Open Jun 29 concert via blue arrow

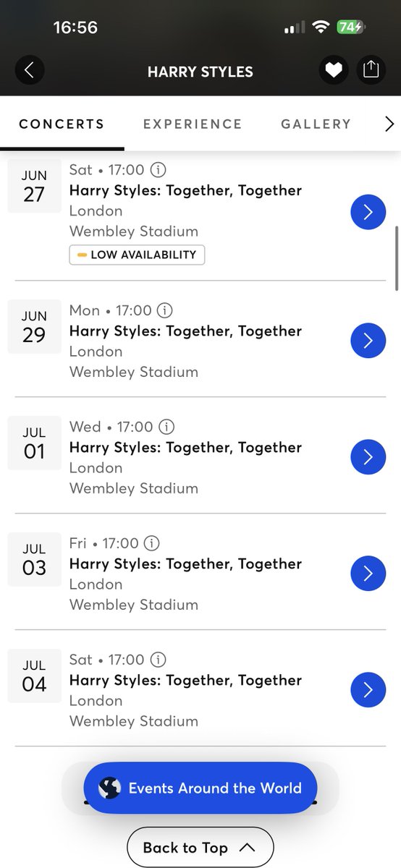tap(368, 341)
